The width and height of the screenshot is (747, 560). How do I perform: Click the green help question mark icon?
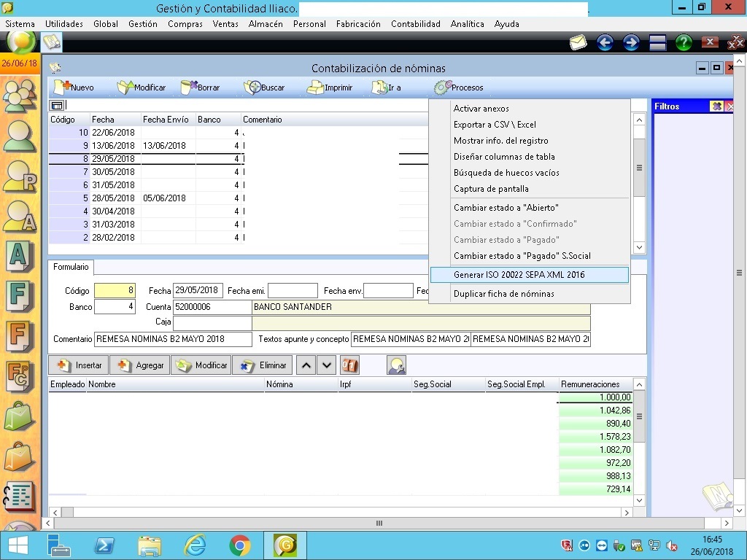tap(684, 42)
